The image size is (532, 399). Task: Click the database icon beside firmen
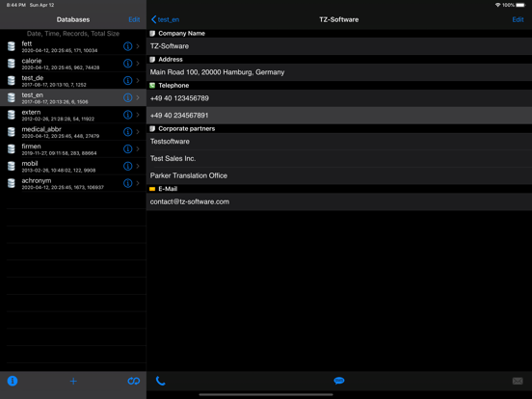12,149
